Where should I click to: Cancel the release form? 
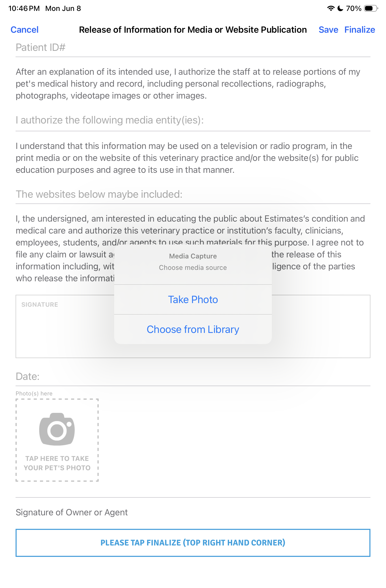pyautogui.click(x=25, y=30)
